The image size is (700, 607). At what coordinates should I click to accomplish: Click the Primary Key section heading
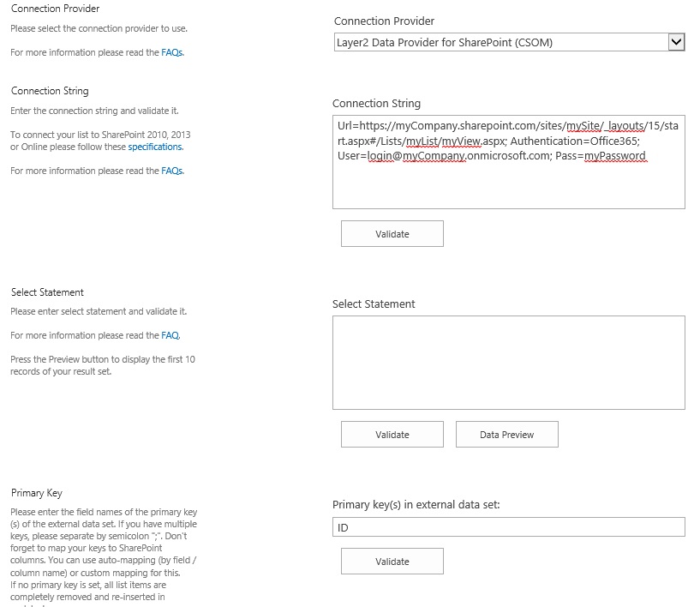click(37, 493)
